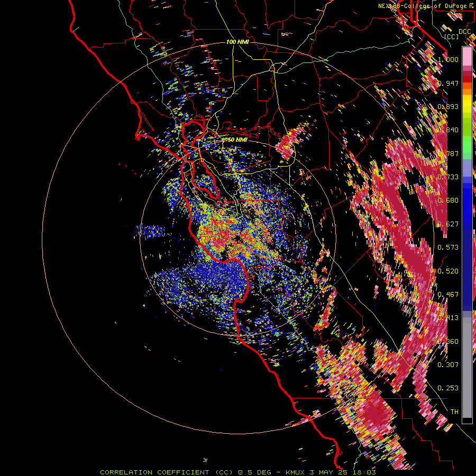Pick the bright green swatch on the color bar
This screenshot has height=476, width=476.
click(x=467, y=144)
